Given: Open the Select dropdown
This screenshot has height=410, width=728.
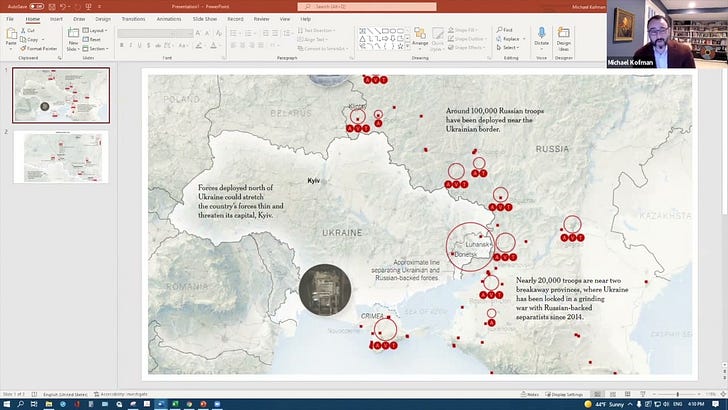Looking at the screenshot, I should point(508,48).
